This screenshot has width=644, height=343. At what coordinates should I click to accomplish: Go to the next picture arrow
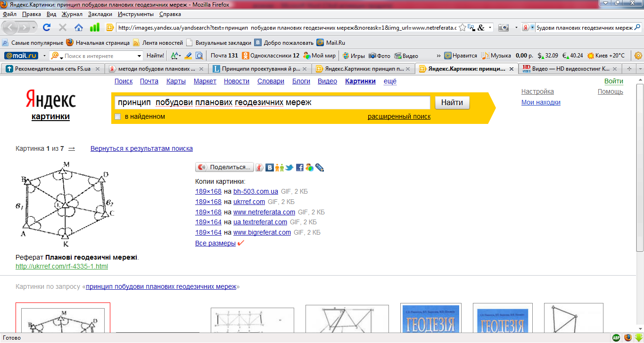(72, 148)
